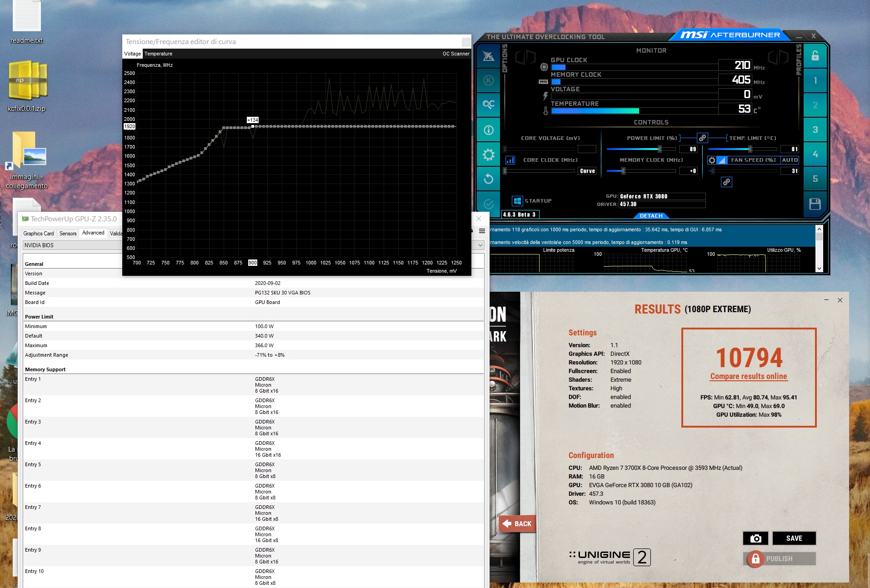Select profile slot 4 in Afterburner

[x=815, y=154]
